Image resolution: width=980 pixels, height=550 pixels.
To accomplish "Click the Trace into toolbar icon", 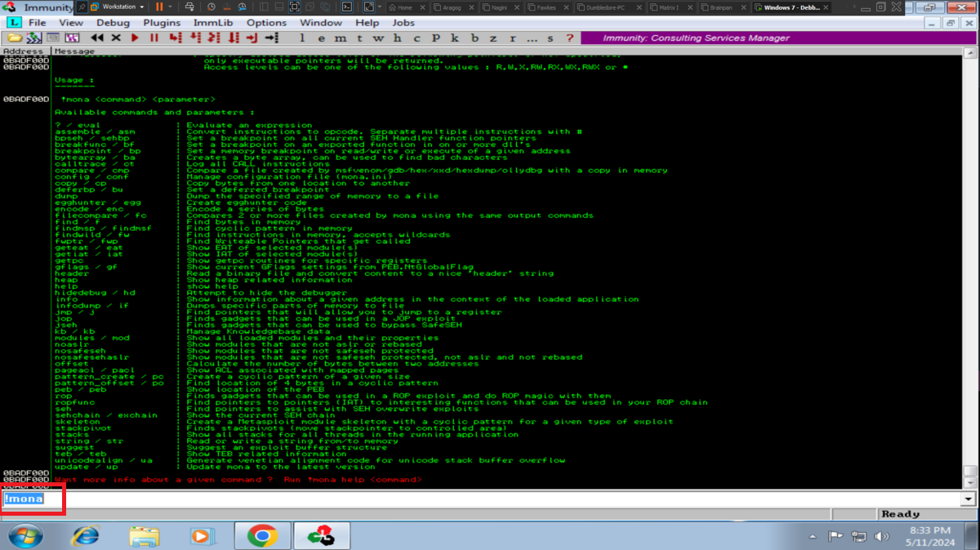I will point(214,38).
